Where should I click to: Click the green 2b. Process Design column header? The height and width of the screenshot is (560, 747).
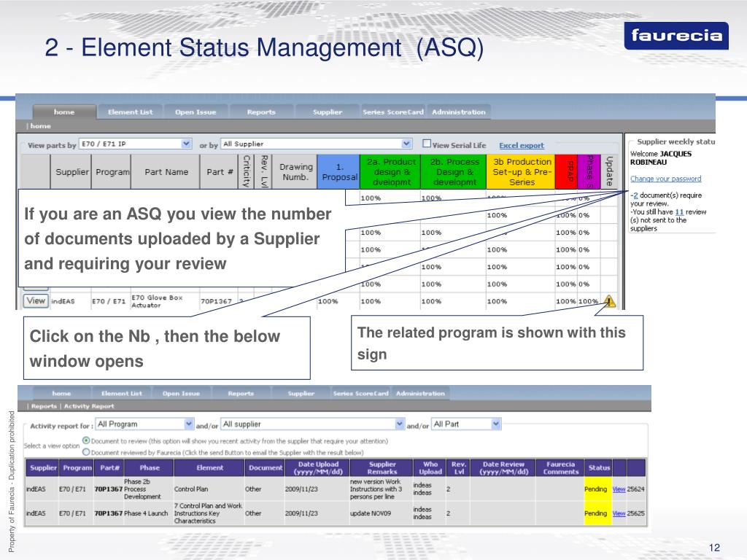(454, 172)
